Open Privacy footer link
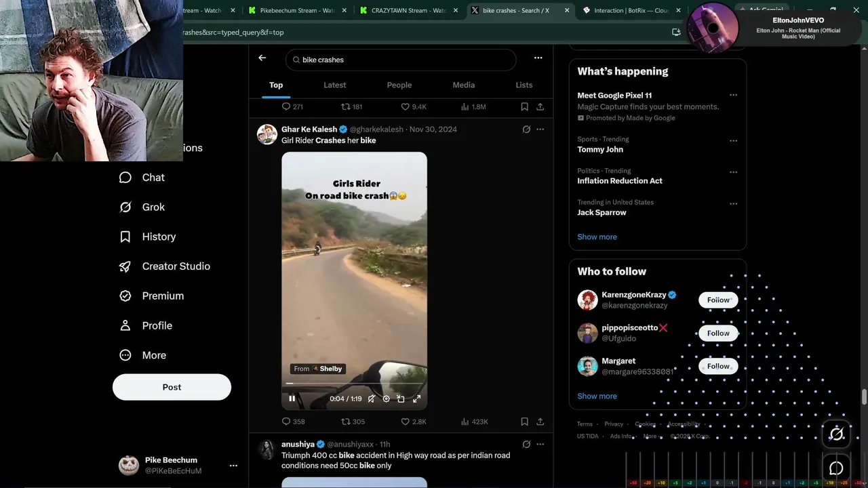The image size is (868, 488). click(614, 424)
